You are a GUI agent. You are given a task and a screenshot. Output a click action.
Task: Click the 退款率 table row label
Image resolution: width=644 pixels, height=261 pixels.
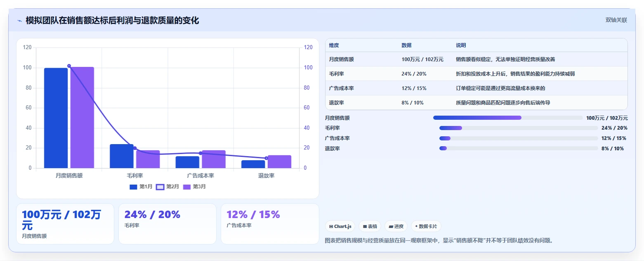click(336, 103)
